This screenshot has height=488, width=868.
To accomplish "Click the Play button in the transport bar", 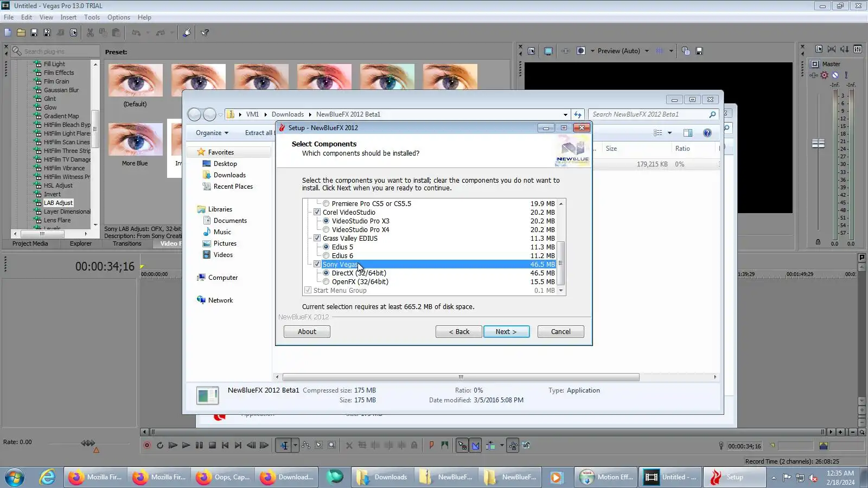I will tap(186, 445).
